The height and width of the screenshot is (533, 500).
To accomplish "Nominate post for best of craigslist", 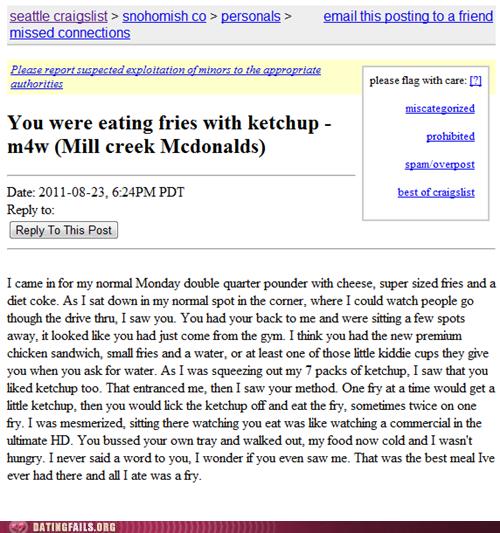I will pyautogui.click(x=436, y=192).
